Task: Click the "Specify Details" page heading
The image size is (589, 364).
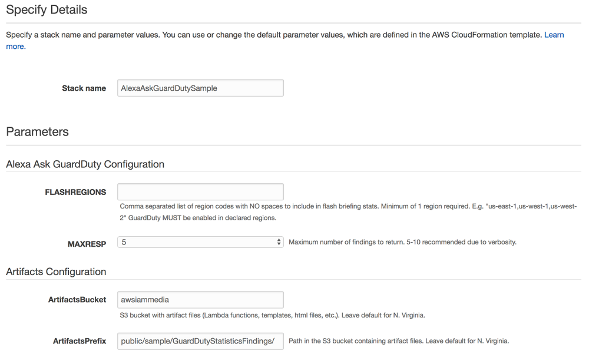Action: pyautogui.click(x=46, y=10)
